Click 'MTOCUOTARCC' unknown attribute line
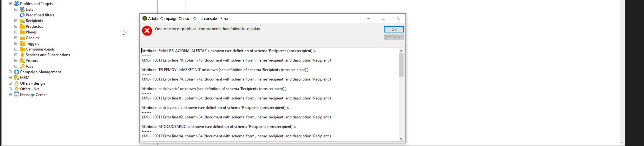This screenshot has height=146, width=644. point(219,127)
